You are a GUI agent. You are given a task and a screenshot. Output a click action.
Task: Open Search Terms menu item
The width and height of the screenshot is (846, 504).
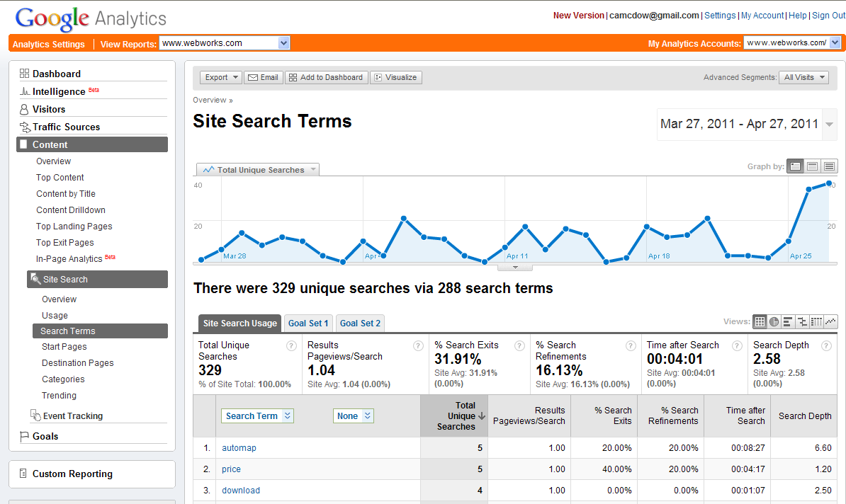point(101,331)
